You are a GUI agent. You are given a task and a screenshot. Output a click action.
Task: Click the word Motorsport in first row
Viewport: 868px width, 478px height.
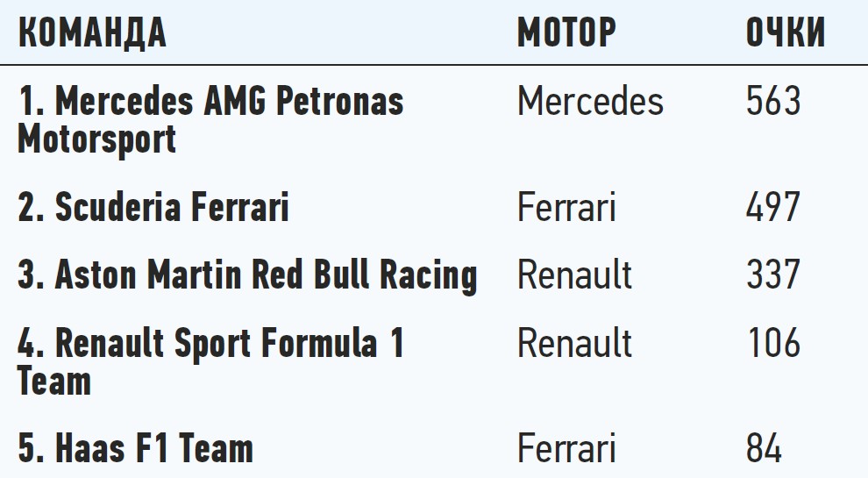tap(96, 139)
